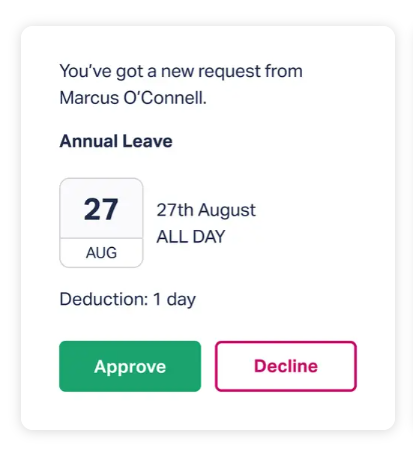Select the 27th August date text
The width and height of the screenshot is (413, 466).
pos(206,210)
